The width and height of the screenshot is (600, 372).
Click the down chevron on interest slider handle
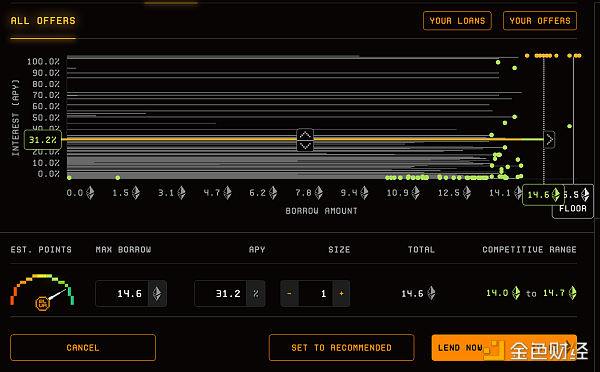point(305,145)
